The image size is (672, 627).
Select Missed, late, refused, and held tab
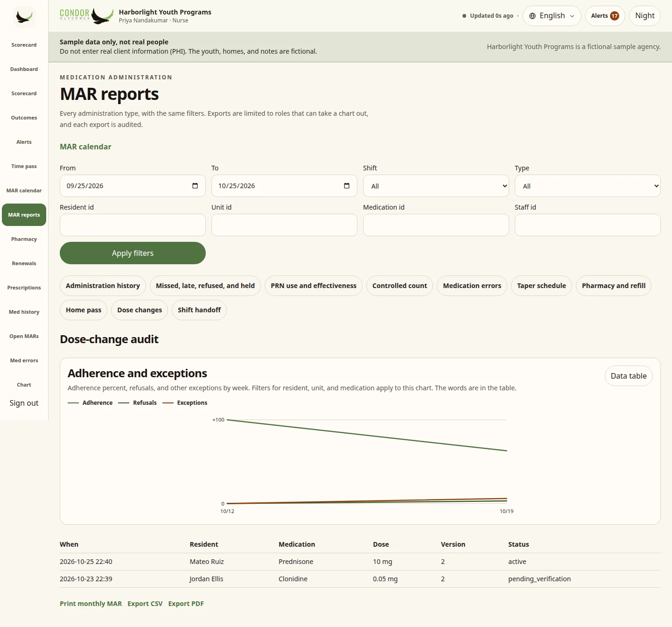point(205,286)
